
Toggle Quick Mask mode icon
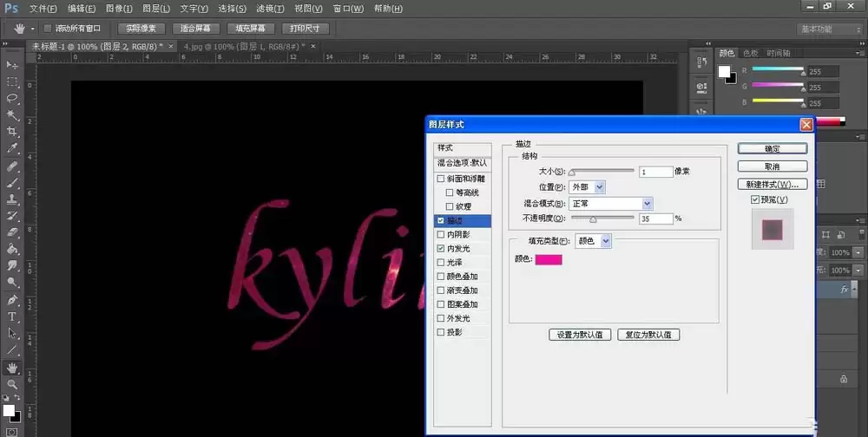click(12, 432)
